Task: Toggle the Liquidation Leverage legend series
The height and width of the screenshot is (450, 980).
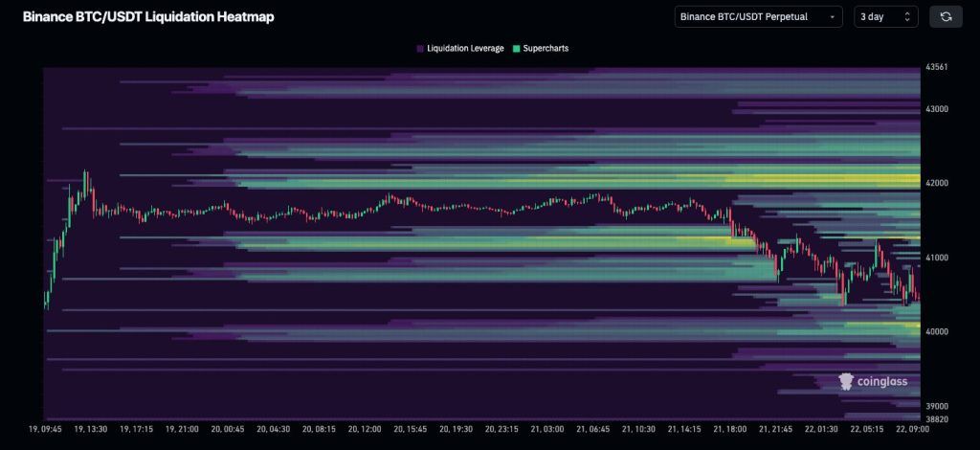Action: (465, 48)
